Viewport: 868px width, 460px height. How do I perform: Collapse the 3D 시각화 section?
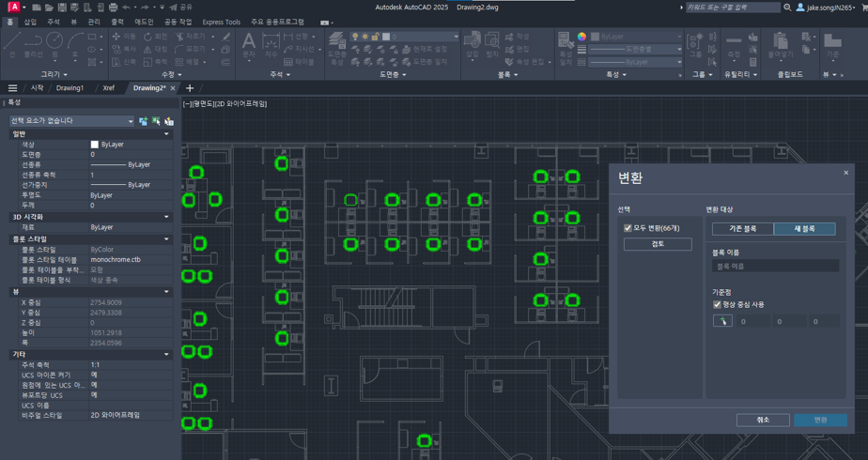click(x=166, y=217)
